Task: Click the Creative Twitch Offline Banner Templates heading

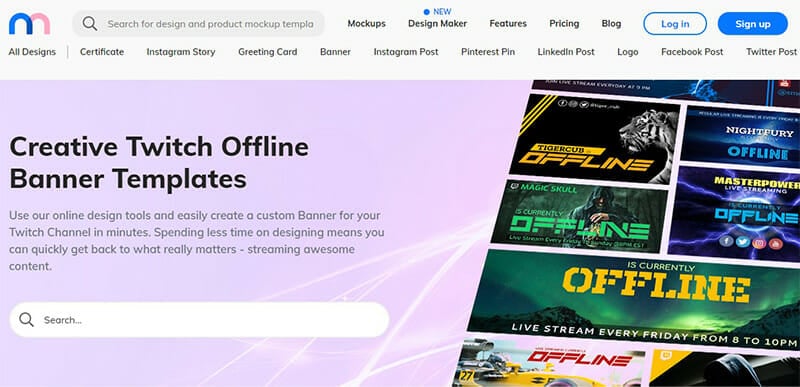Action: coord(159,163)
